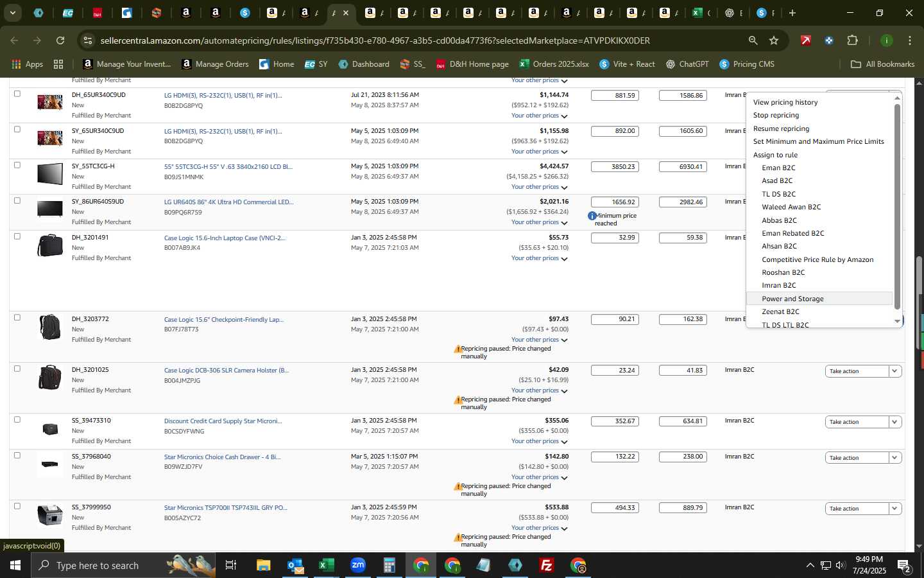Click the dropdown menu's vertical scrollbar
The width and height of the screenshot is (924, 578).
point(897,206)
